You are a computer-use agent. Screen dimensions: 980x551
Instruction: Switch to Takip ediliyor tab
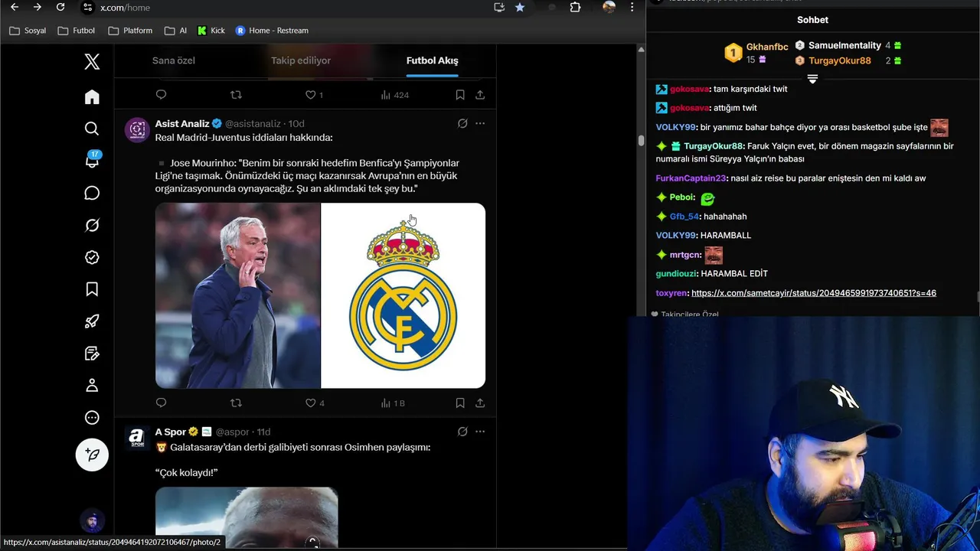coord(301,60)
